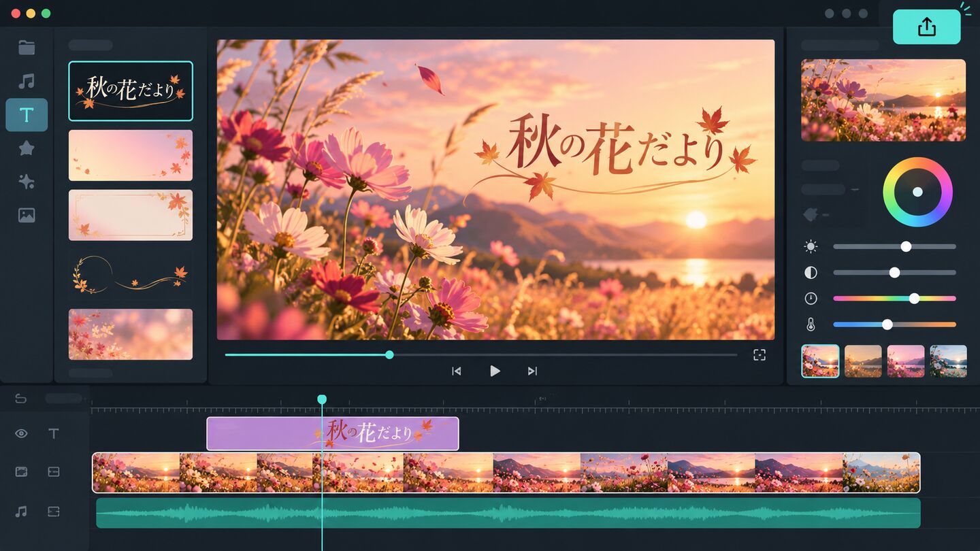980x551 pixels.
Task: Open the sparkle effects panel in the sidebar
Action: pyautogui.click(x=27, y=182)
